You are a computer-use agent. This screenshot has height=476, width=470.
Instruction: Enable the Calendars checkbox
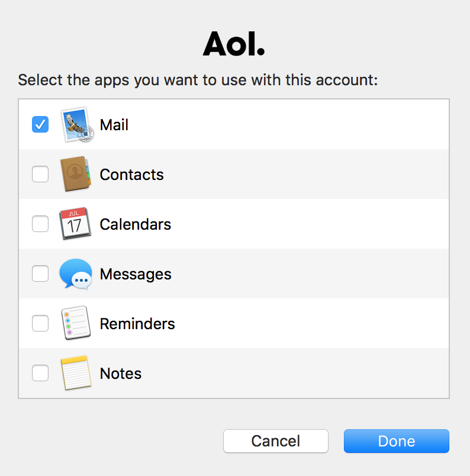[40, 224]
